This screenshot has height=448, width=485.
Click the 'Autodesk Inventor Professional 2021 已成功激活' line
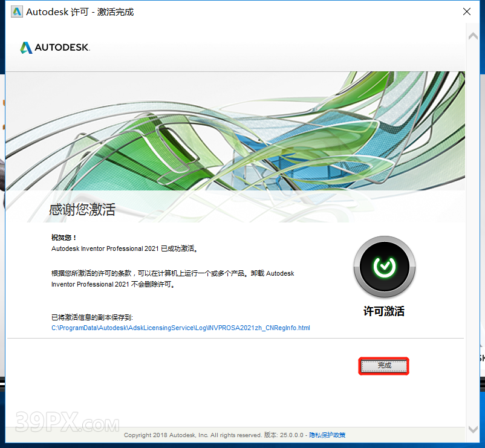[x=125, y=248]
